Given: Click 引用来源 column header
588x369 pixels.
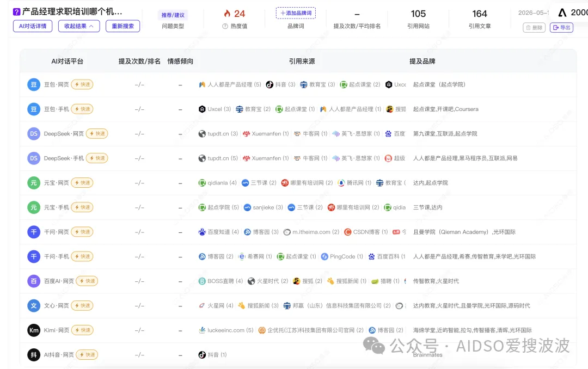Looking at the screenshot, I should click(302, 61).
